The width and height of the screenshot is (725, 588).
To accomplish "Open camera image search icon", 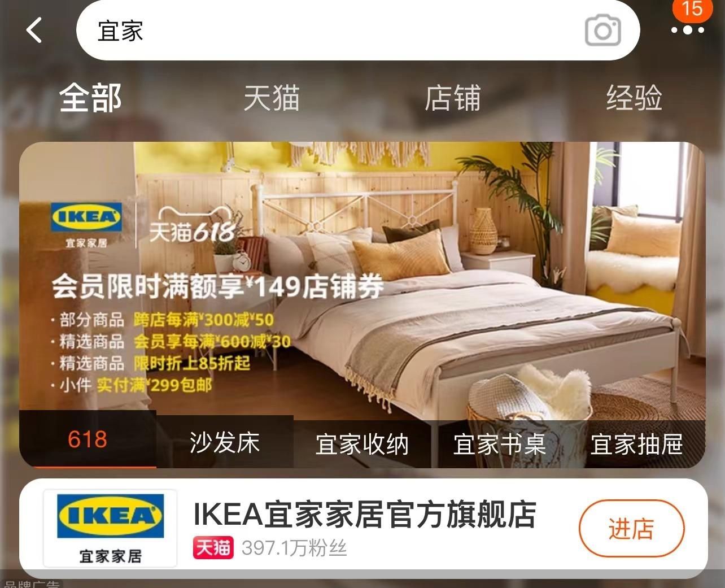I will tap(602, 31).
